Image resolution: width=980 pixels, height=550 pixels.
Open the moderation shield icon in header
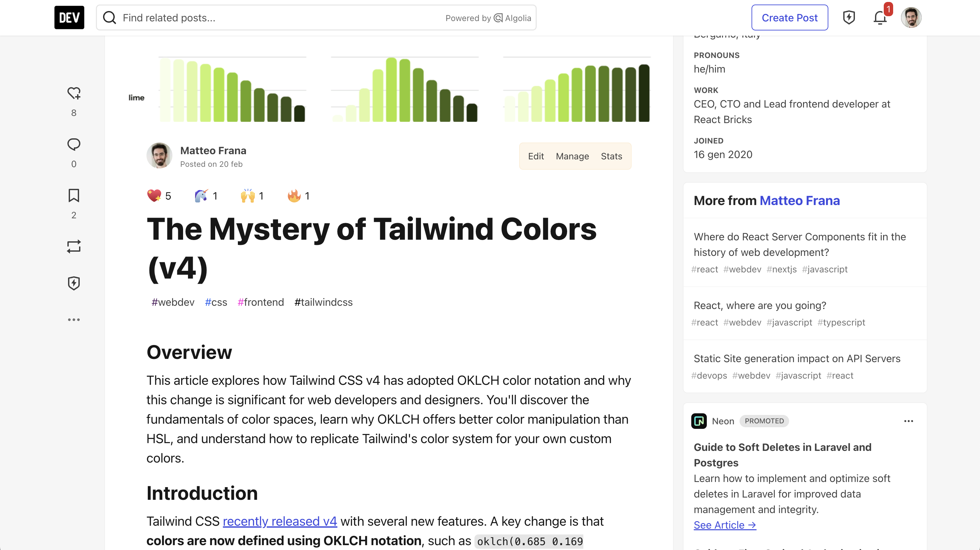click(849, 17)
